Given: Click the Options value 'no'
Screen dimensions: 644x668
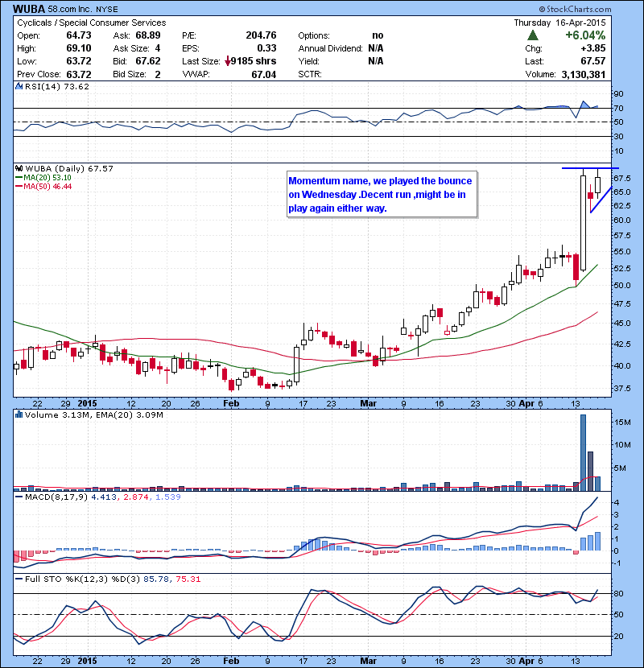Looking at the screenshot, I should [378, 35].
